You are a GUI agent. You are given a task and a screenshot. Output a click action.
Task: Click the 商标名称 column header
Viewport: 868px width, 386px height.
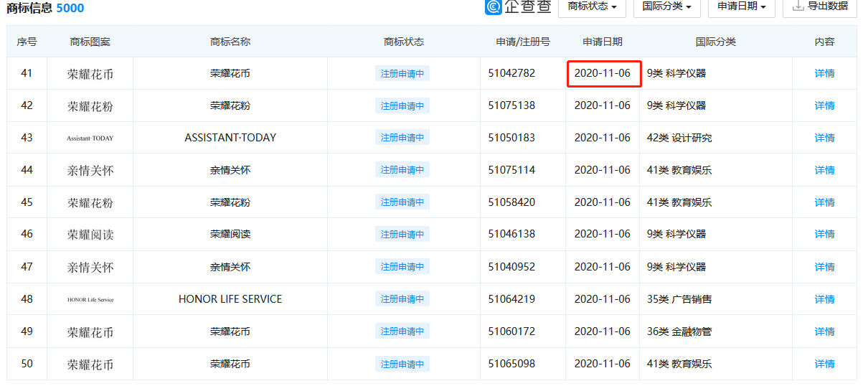tap(230, 42)
